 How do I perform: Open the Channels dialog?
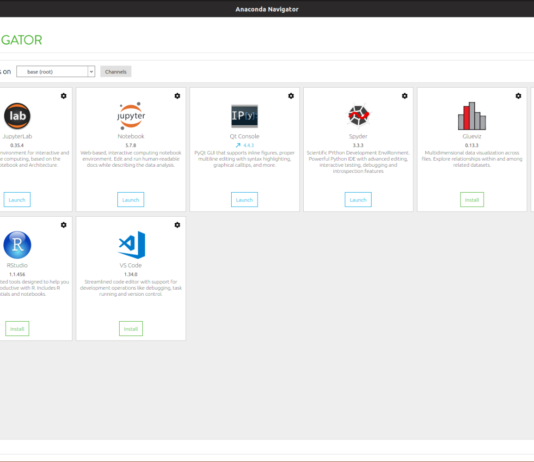pos(116,71)
